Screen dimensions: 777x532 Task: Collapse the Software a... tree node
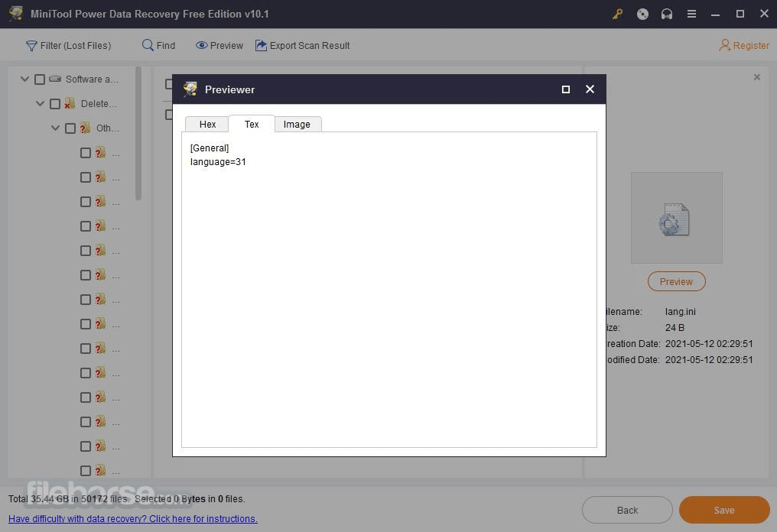[24, 79]
